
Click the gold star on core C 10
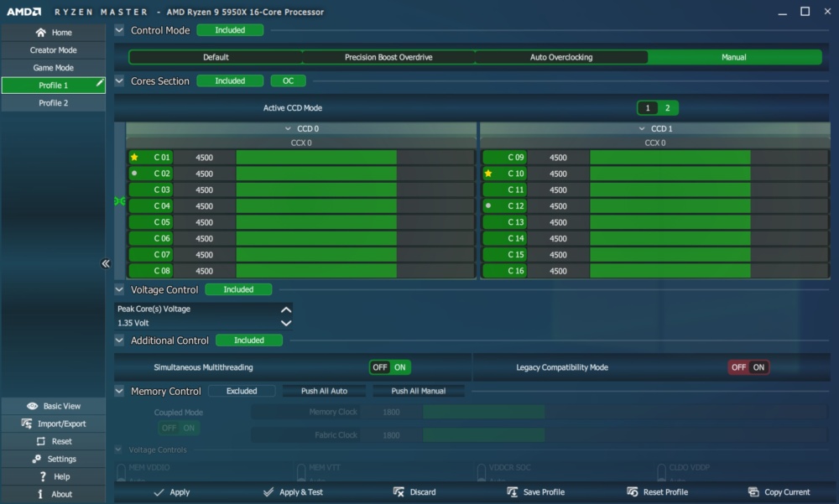tap(488, 174)
